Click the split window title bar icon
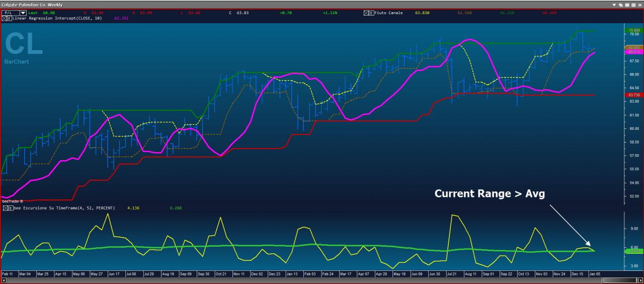Image resolution: width=644 pixels, height=284 pixels. [x=633, y=5]
